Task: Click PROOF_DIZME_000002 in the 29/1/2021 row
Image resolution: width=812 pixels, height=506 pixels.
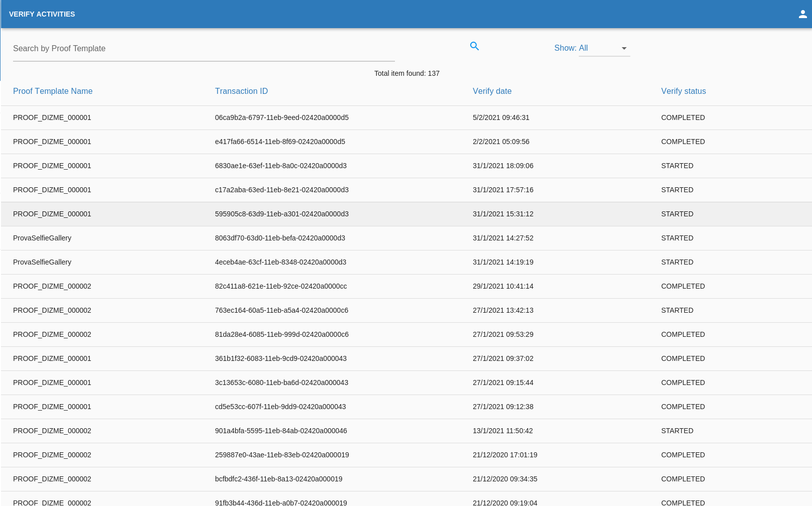Action: pos(52,286)
